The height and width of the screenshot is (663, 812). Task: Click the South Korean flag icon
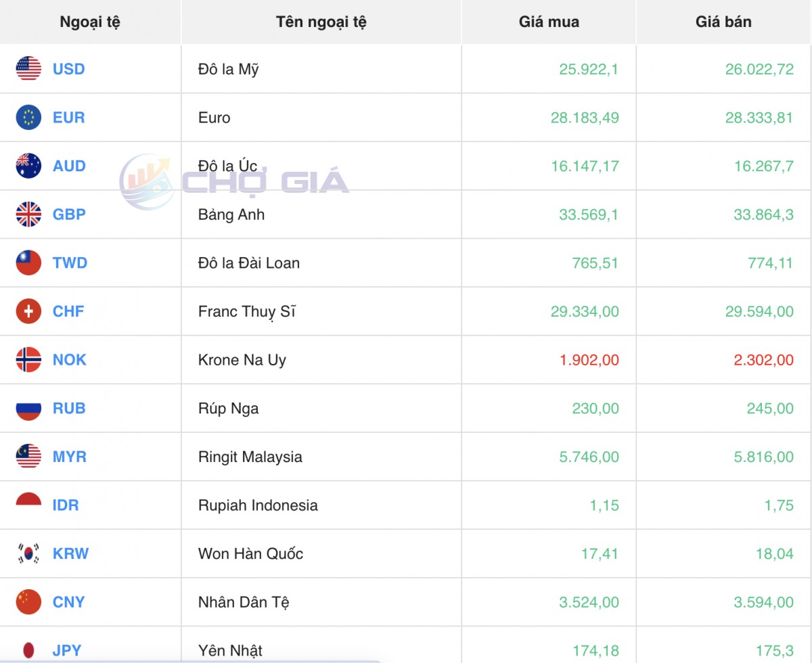(x=28, y=553)
